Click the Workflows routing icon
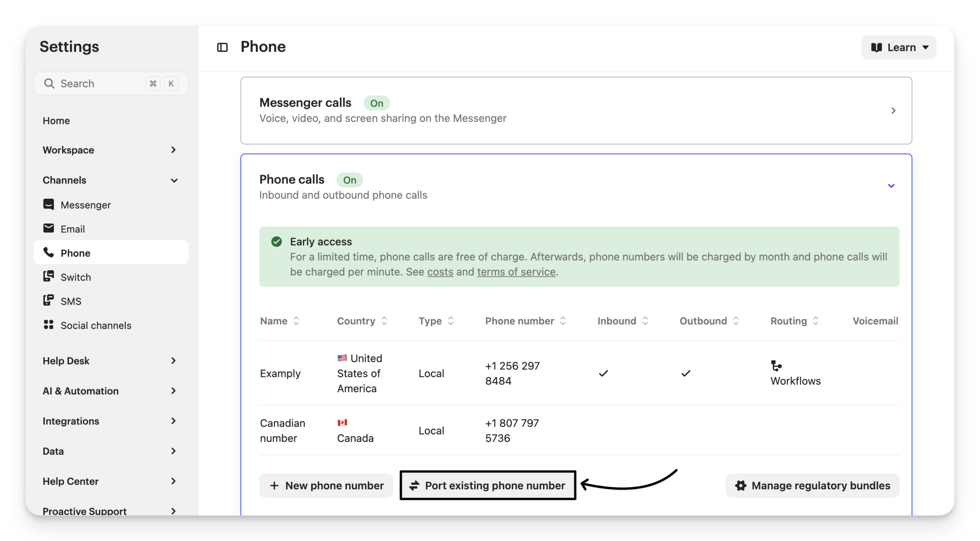This screenshot has width=980, height=541. [776, 366]
